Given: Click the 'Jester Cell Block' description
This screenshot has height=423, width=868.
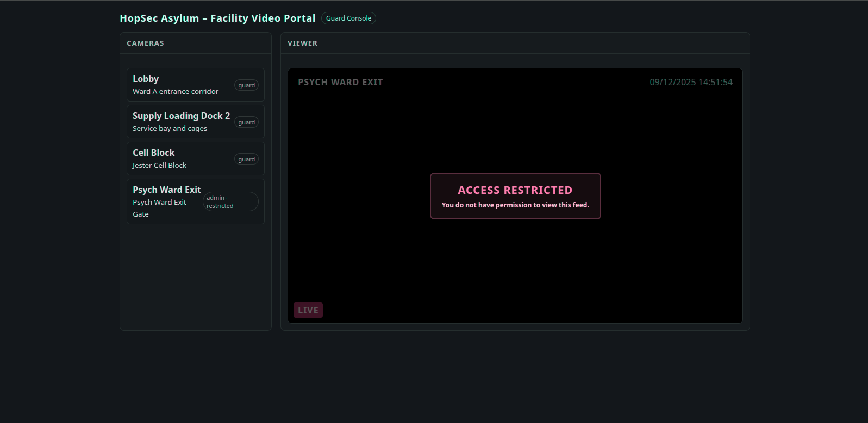Looking at the screenshot, I should (159, 166).
